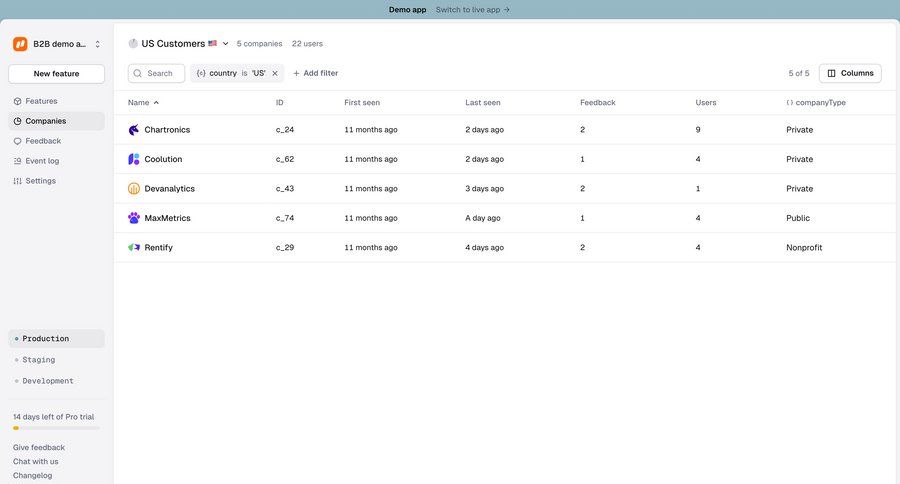The width and height of the screenshot is (900, 484).
Task: Select the Development environment
Action: click(56, 381)
